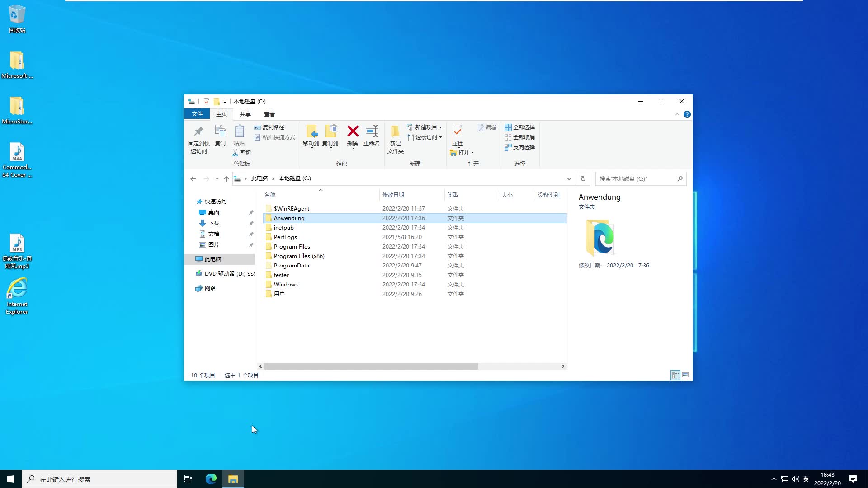The width and height of the screenshot is (868, 488).
Task: Click the 全部取消 deselect all option
Action: click(x=519, y=137)
